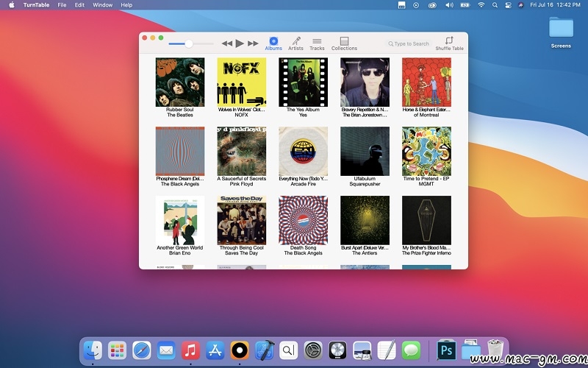Launch Photoshop from the Dock
Viewport: 588px width, 368px height.
click(x=446, y=350)
